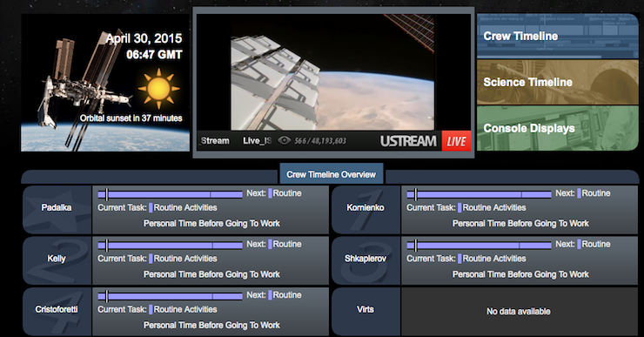644x337 pixels.
Task: Click Kornienko's timeline progress bar
Action: pyautogui.click(x=479, y=194)
